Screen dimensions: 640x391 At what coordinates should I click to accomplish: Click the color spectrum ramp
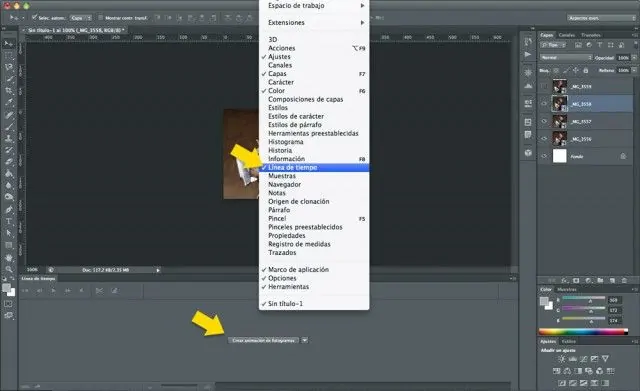(x=583, y=331)
